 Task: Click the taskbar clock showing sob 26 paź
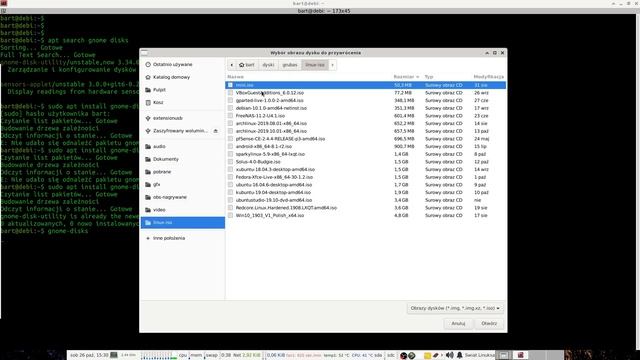coord(89,355)
